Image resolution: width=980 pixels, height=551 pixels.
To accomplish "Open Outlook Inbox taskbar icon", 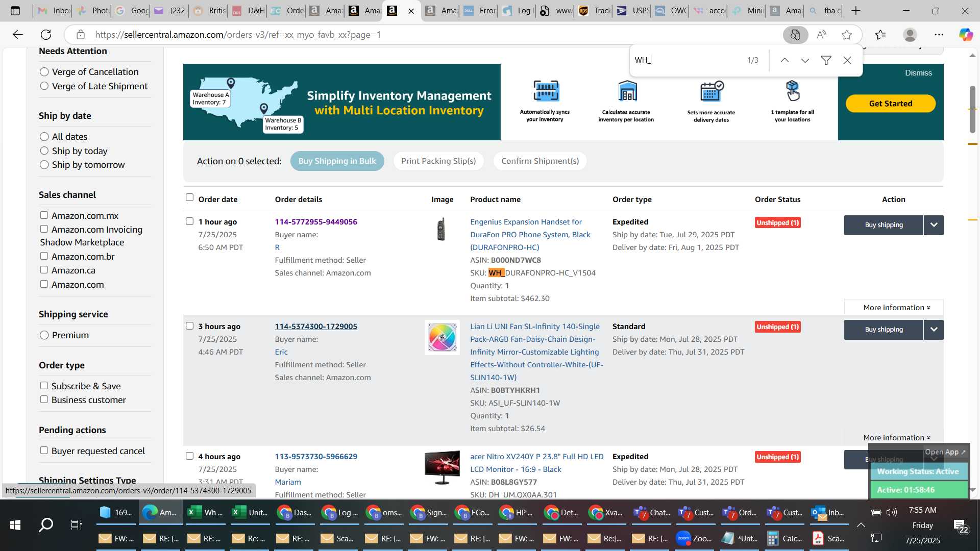I will pos(828,512).
